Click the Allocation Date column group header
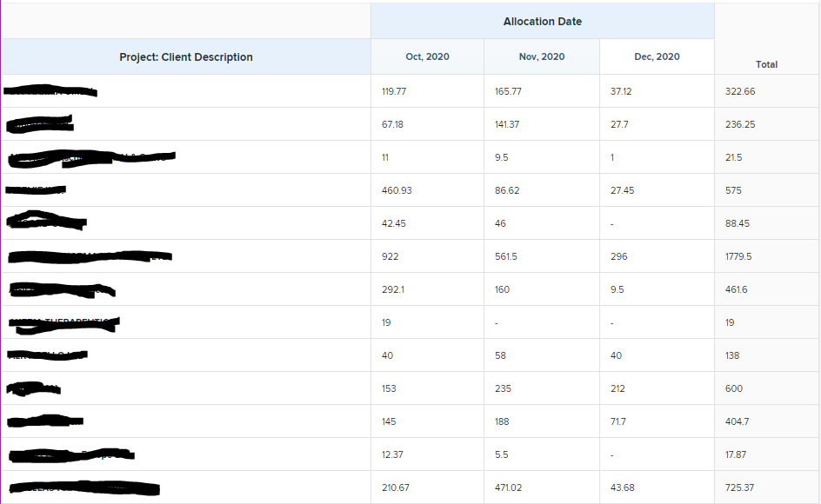Screen dimensions: 821x504 542,22
